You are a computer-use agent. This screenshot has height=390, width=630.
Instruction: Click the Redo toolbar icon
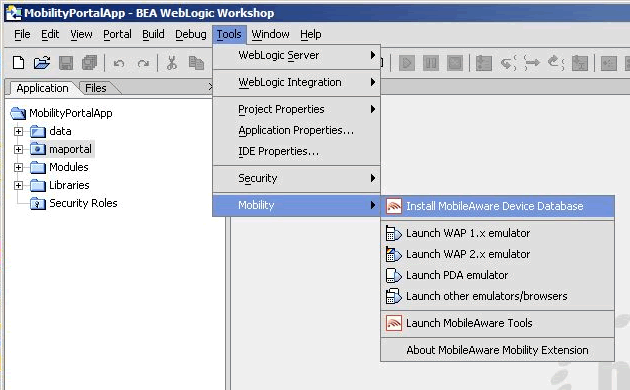click(143, 63)
